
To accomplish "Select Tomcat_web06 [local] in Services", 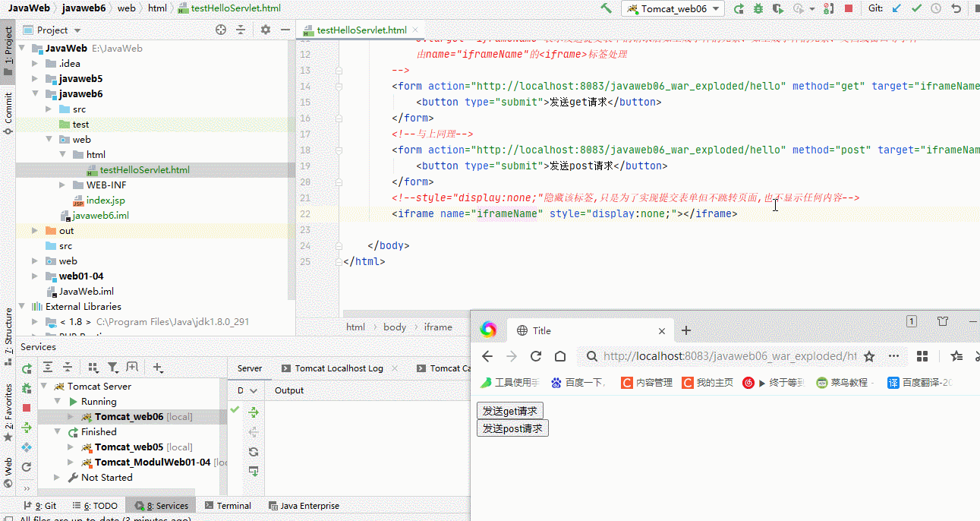I will pyautogui.click(x=137, y=417).
